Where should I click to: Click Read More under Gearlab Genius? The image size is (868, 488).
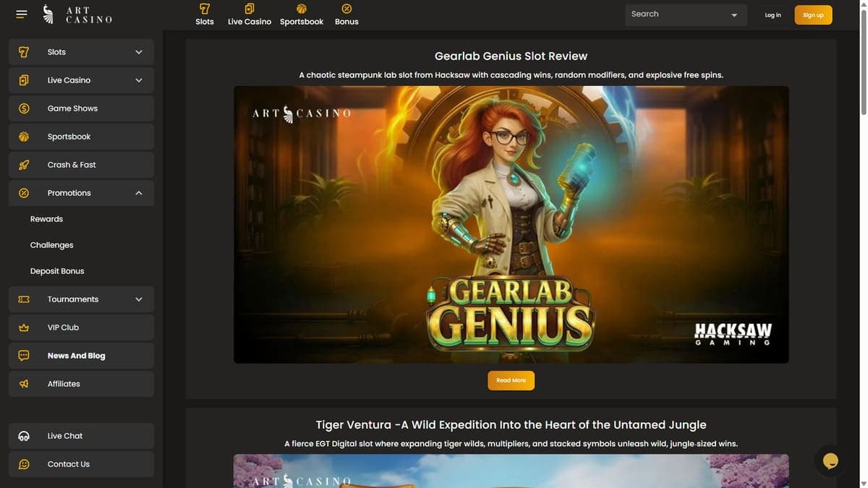(x=511, y=380)
